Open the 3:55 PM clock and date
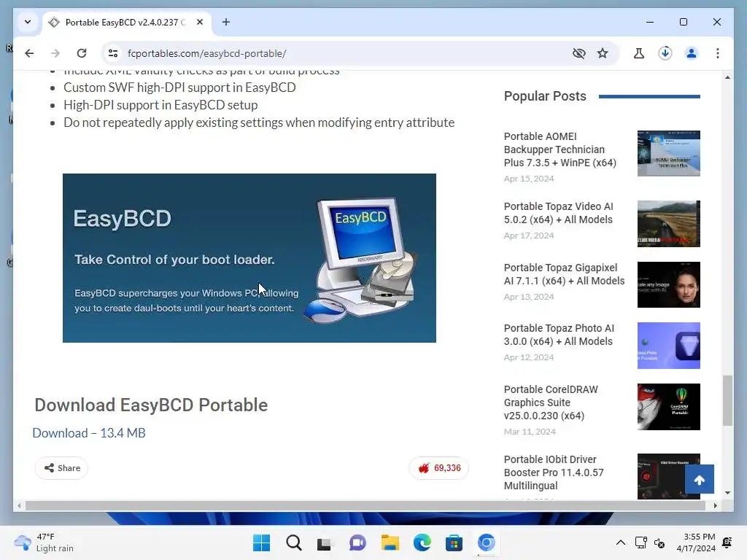 [x=696, y=542]
